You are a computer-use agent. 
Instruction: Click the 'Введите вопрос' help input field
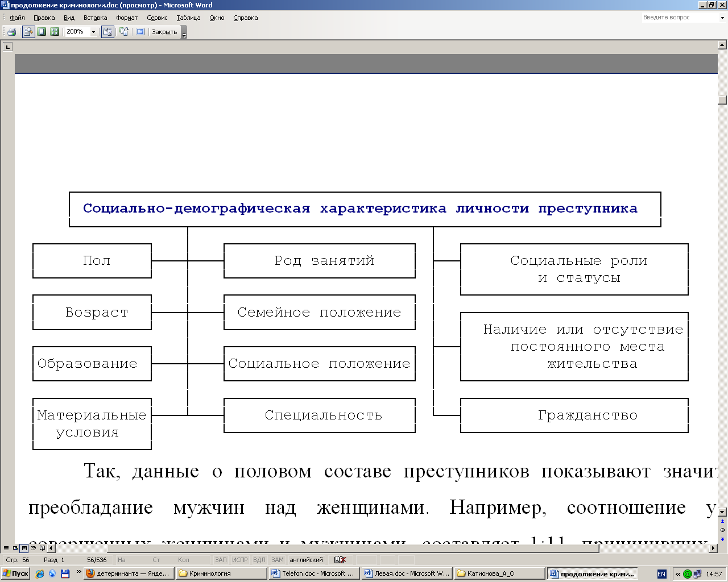point(680,18)
